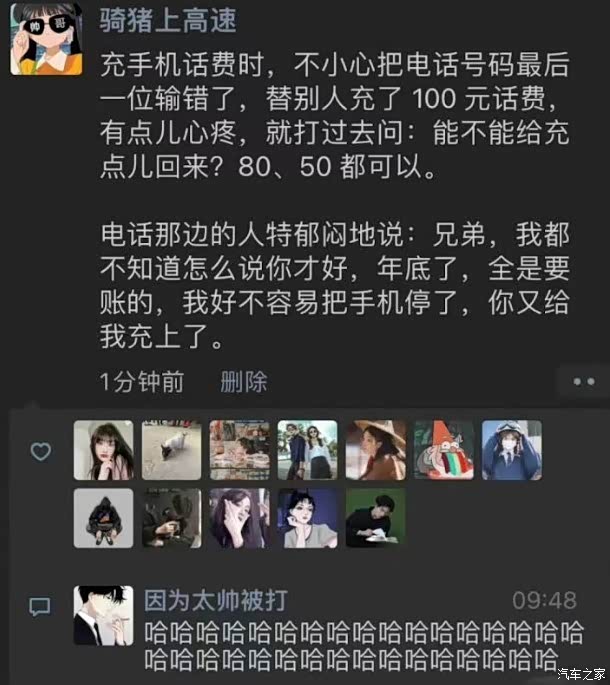Screen dimensions: 610x685
Task: Open the blue-hooded masked girl avatar
Action: pyautogui.click(x=512, y=450)
